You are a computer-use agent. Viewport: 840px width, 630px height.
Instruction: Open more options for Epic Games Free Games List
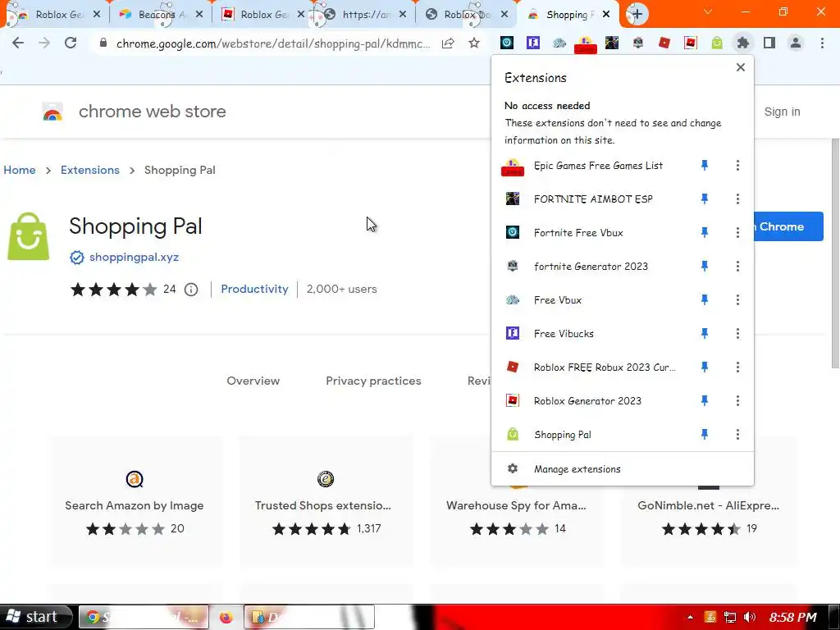(x=737, y=166)
